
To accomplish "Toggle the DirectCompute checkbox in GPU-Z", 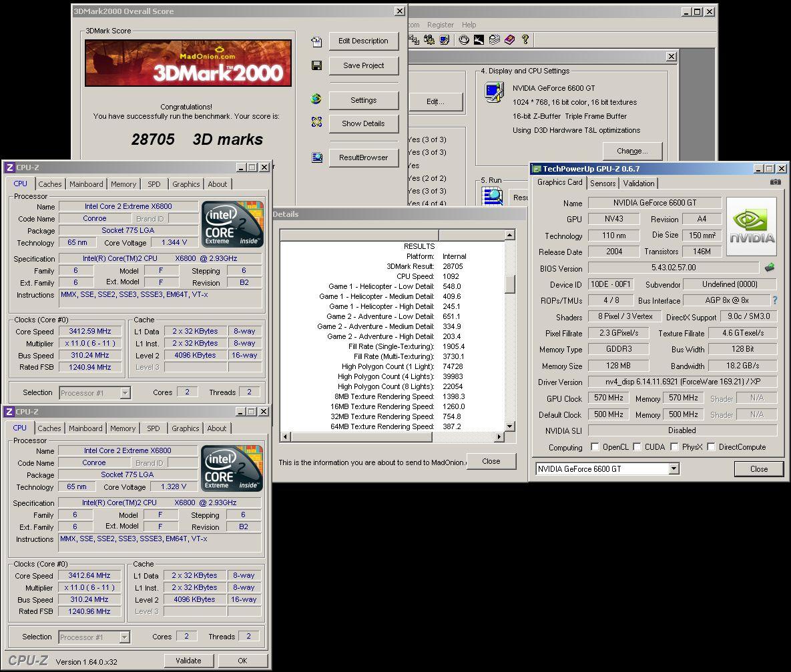I will 712,446.
